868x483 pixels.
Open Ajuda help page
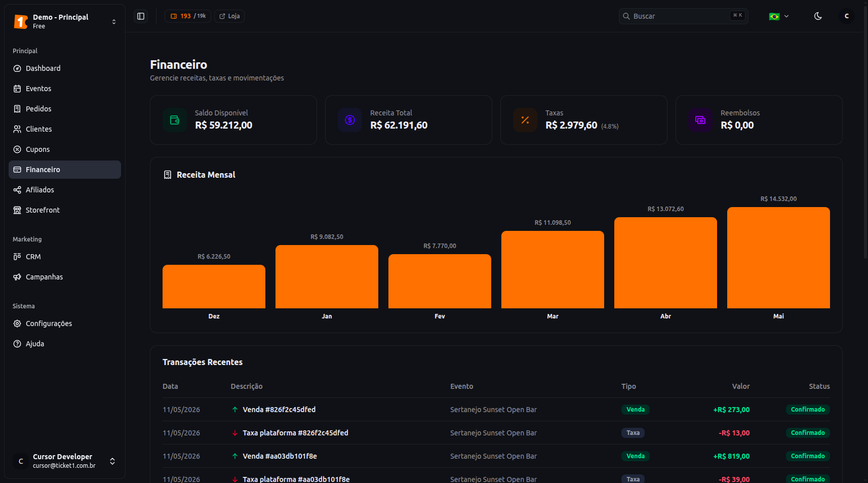click(x=65, y=344)
